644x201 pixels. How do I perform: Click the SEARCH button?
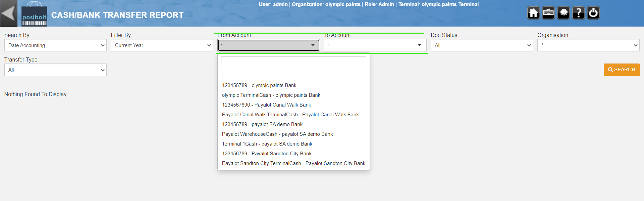[x=622, y=70]
